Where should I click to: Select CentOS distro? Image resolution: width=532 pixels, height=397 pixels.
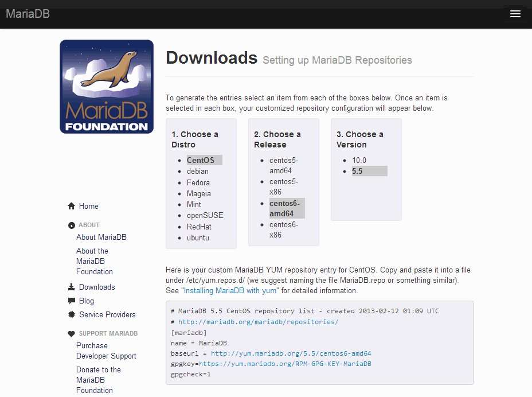coord(204,160)
